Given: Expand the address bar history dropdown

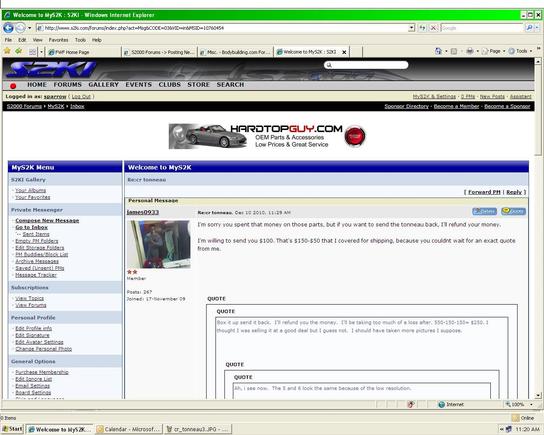Looking at the screenshot, I should 411,28.
